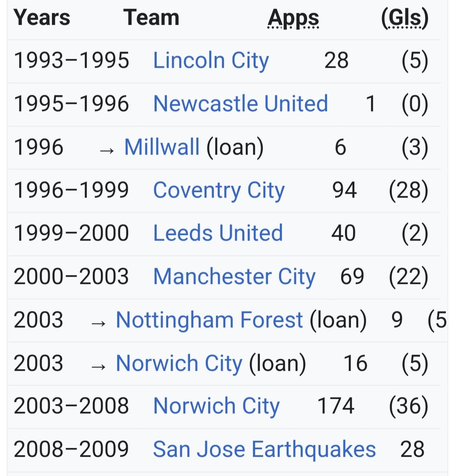This screenshot has height=476, width=460.
Task: Tap the Apps abbreviation header
Action: tap(293, 18)
